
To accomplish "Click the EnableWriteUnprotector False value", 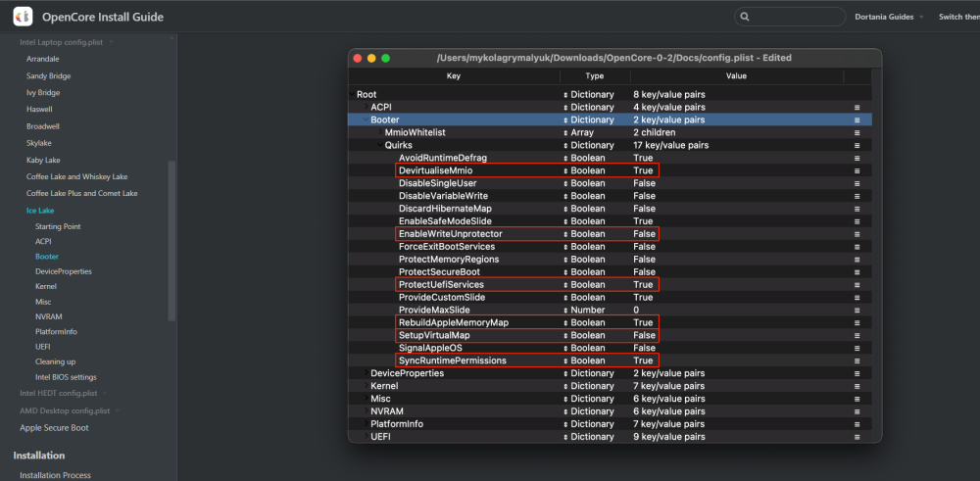I will coord(644,233).
